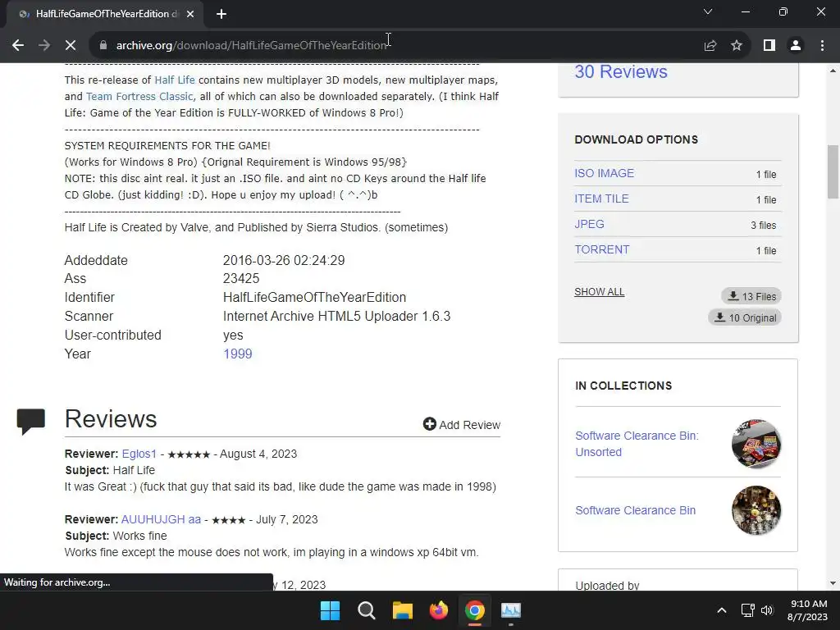Open Software Clearance Bin: Unsorted collection

[637, 444]
